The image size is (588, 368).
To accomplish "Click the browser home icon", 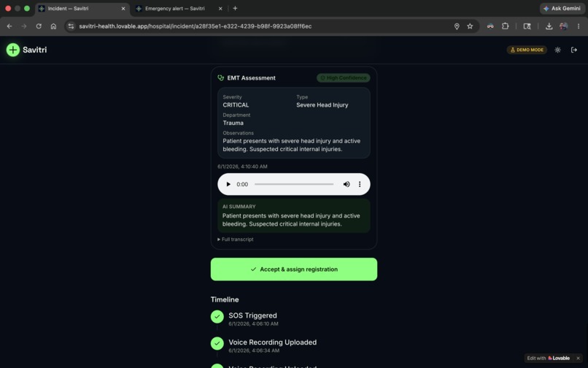I will tap(53, 26).
